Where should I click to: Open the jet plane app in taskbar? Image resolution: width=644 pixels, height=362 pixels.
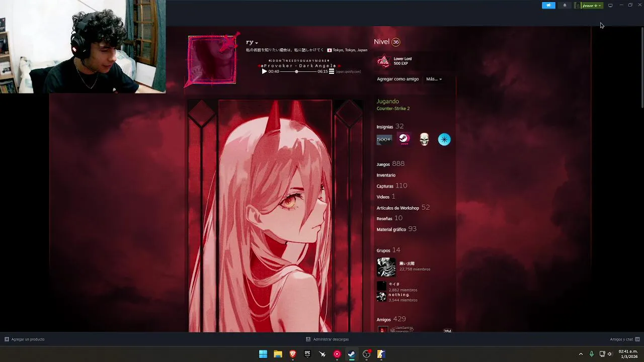323,354
